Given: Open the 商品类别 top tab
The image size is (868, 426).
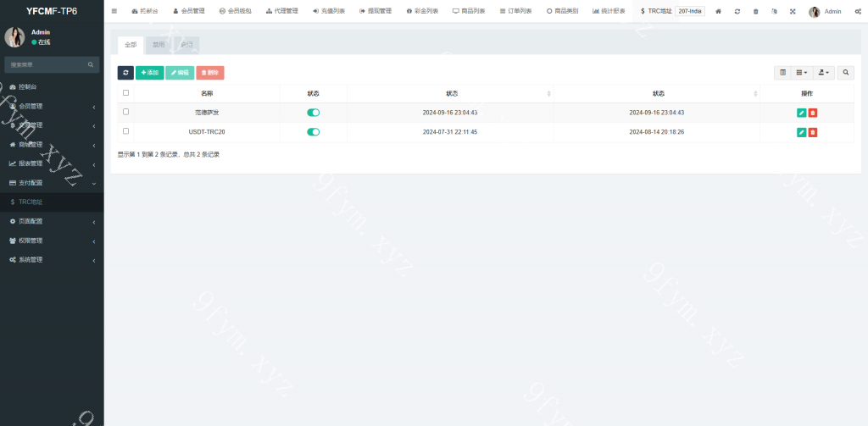Looking at the screenshot, I should 563,11.
